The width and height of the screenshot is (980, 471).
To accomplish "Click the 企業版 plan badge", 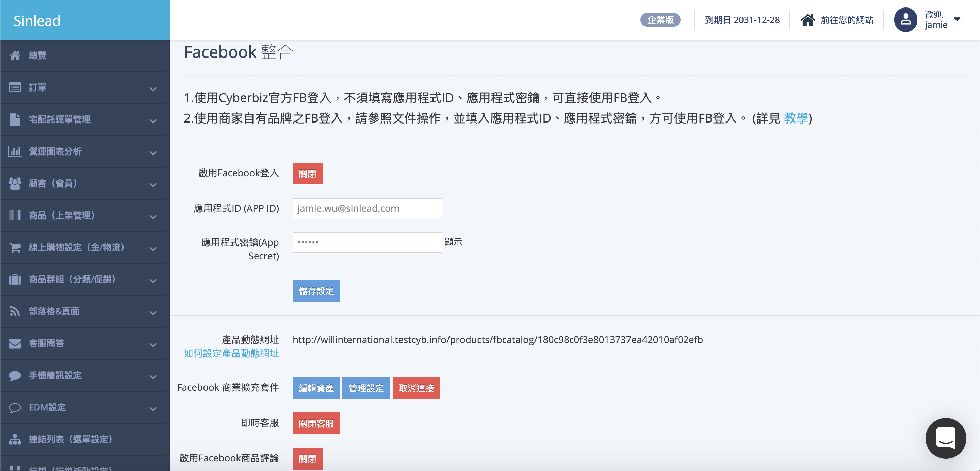I will (660, 20).
